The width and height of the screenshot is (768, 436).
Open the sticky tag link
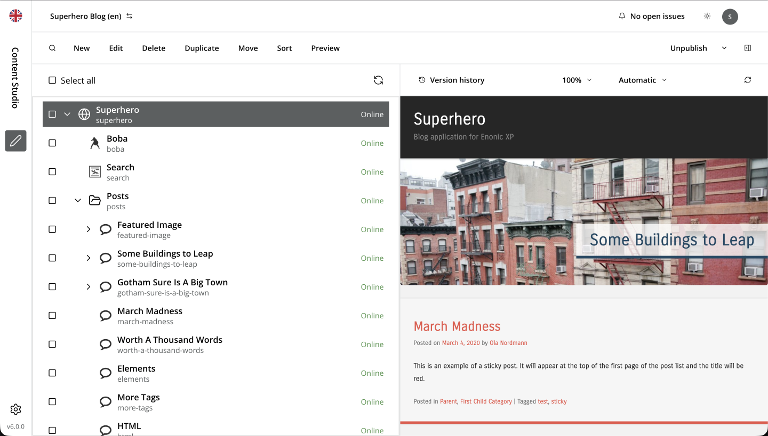coord(559,401)
